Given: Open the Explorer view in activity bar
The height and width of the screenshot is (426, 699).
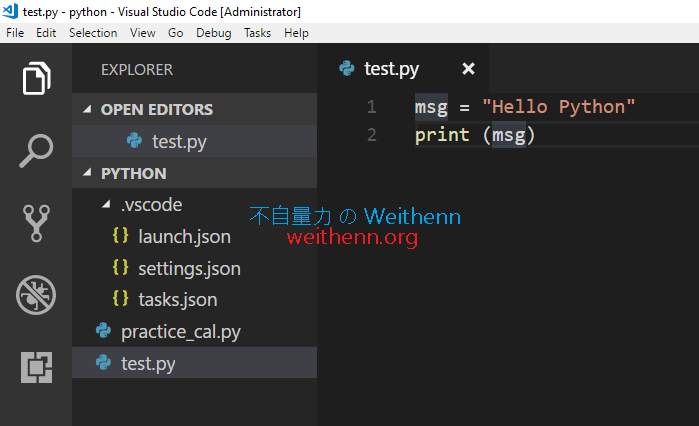Looking at the screenshot, I should (36, 78).
